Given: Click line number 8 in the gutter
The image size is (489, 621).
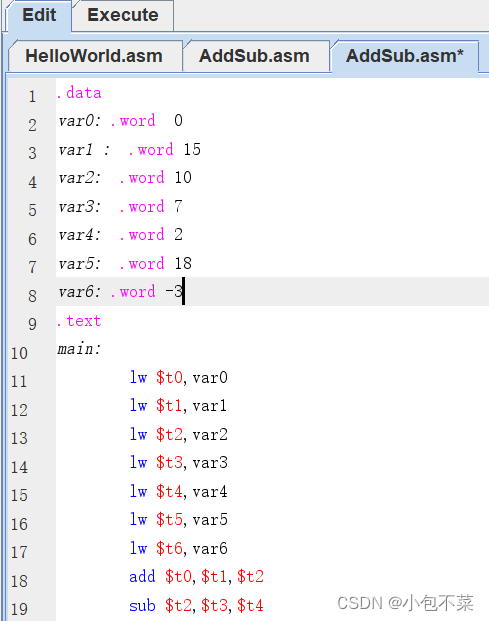Looking at the screenshot, I should pyautogui.click(x=32, y=296).
